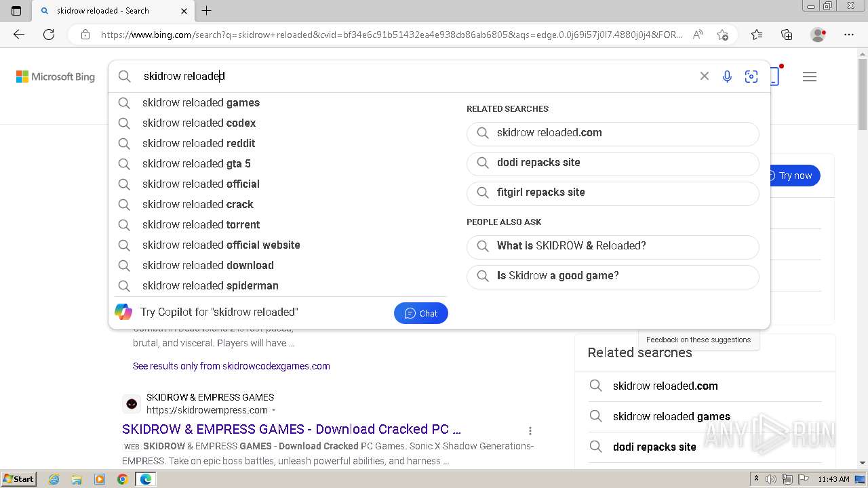This screenshot has height=488, width=868.
Task: Click the Copilot colorful logo icon
Action: 123,312
